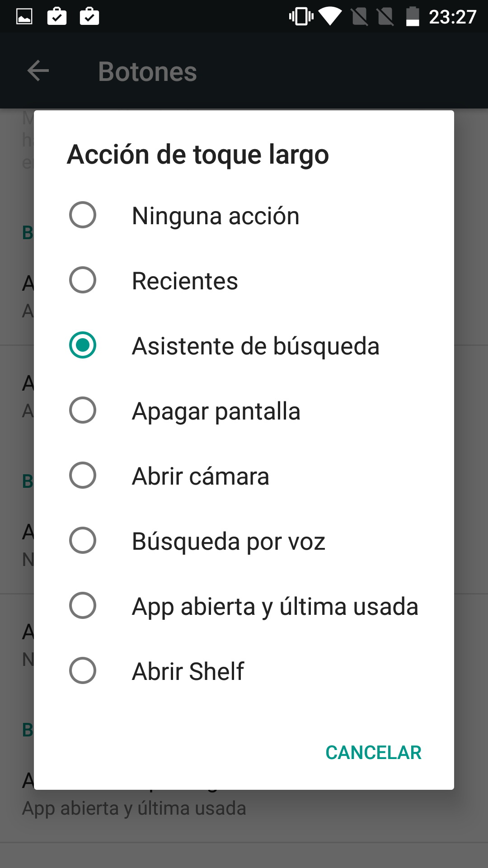Choose the Asistente de búsqueda radio button

[83, 345]
